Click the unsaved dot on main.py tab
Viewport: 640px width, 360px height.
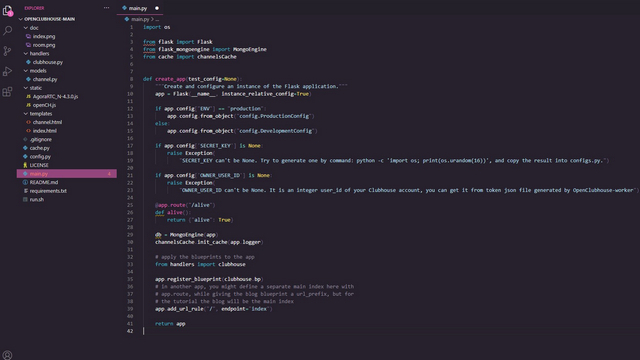click(x=157, y=8)
